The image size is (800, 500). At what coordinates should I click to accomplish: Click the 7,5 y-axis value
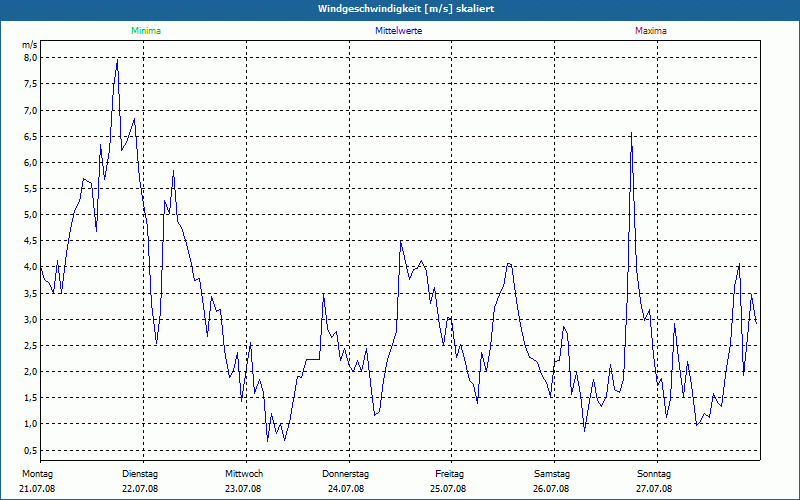click(31, 84)
